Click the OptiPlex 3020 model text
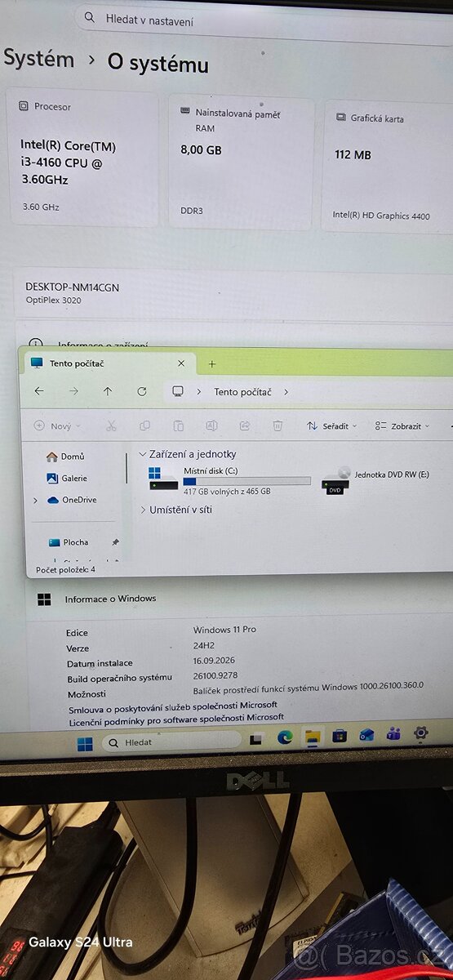This screenshot has width=453, height=980. [53, 300]
